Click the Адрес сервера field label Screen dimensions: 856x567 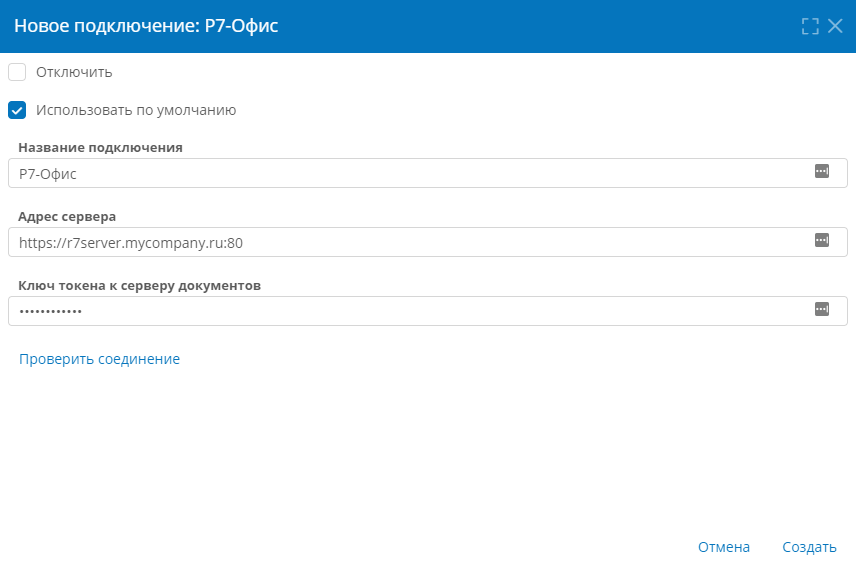pos(67,217)
